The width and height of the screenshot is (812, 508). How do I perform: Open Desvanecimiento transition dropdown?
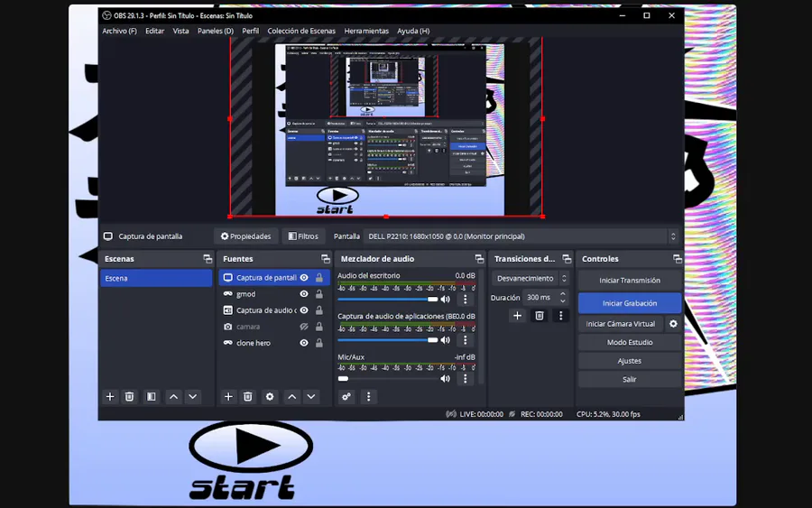pos(531,278)
